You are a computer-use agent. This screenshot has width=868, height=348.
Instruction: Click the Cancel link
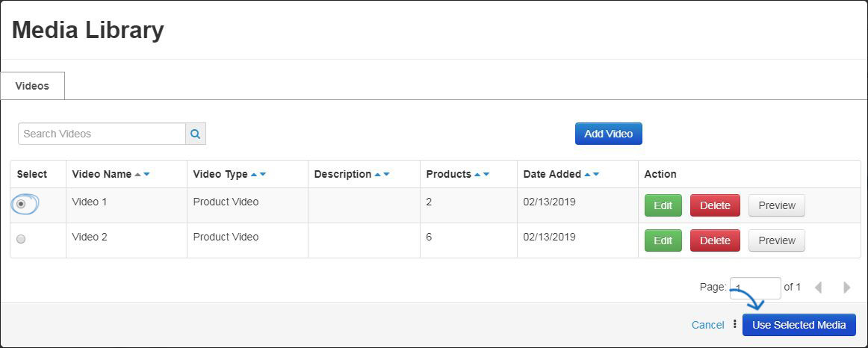[x=707, y=325]
